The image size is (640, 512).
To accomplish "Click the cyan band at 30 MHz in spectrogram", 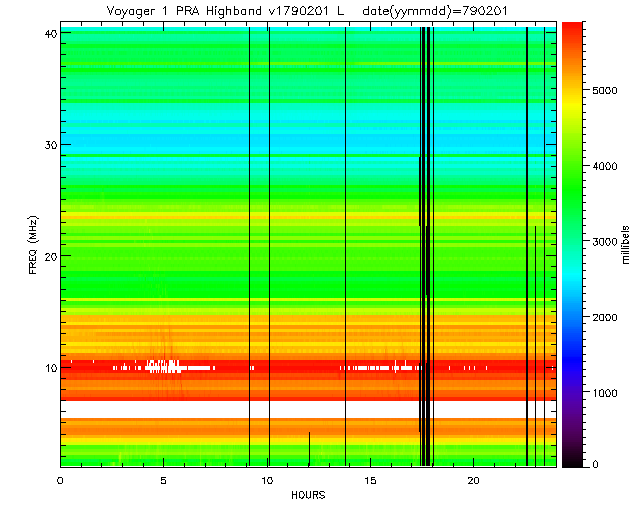I will (308, 138).
